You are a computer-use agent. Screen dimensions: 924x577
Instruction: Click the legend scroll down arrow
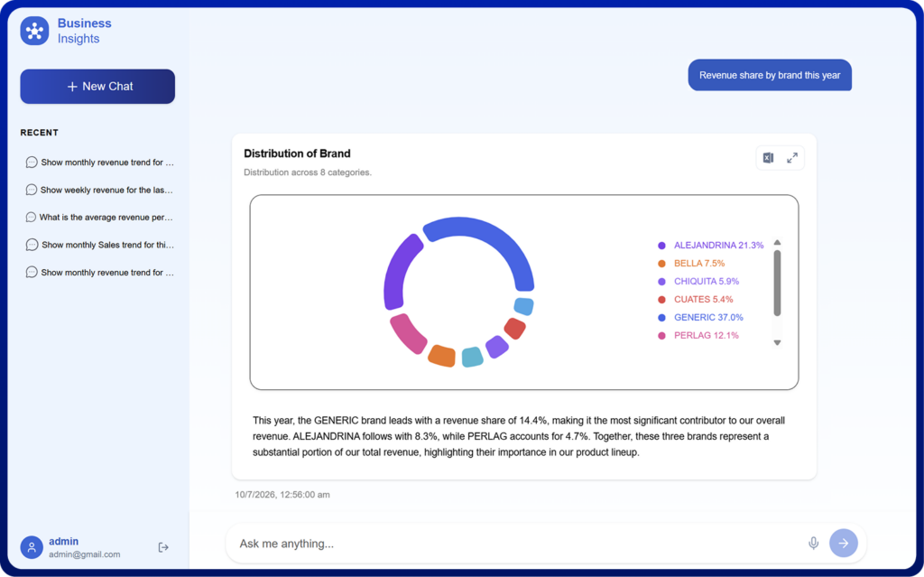pos(777,343)
